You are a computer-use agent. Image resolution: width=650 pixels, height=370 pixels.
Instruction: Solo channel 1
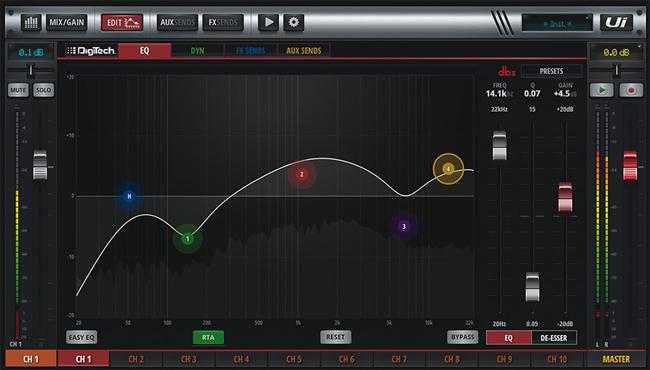pos(44,90)
